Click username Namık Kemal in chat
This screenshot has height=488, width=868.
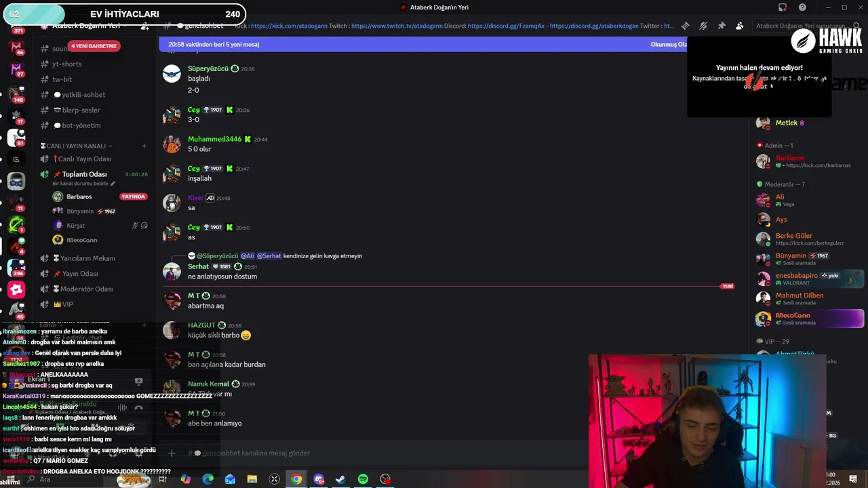(208, 384)
